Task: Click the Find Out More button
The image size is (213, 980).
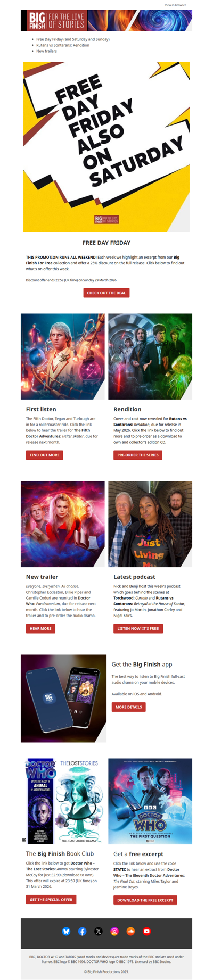Action: tap(45, 455)
